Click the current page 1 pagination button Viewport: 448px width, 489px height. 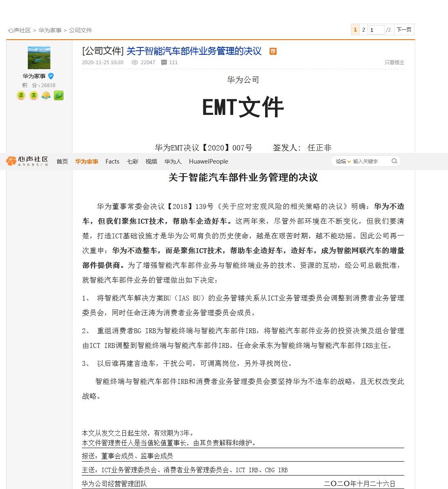click(355, 29)
